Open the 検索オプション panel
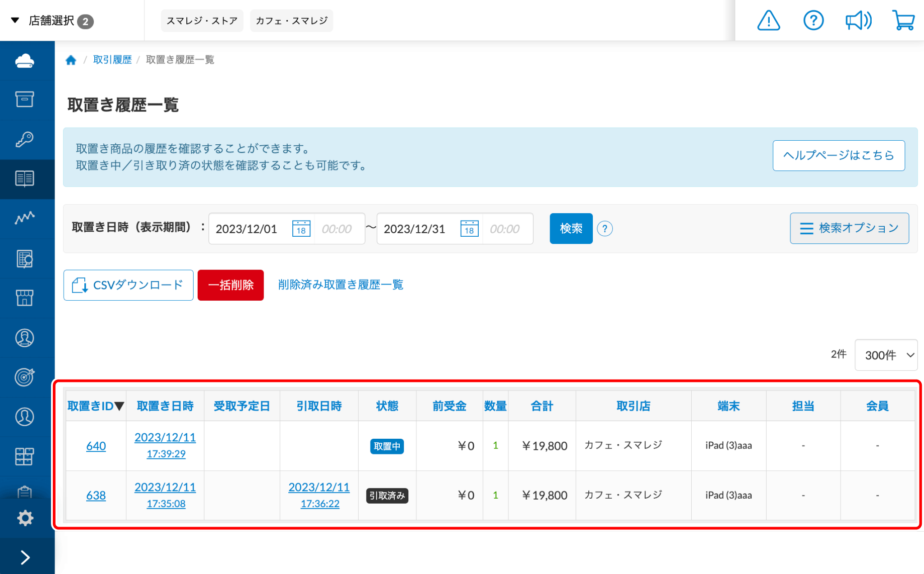Screen dimensions: 924x574 pos(849,228)
